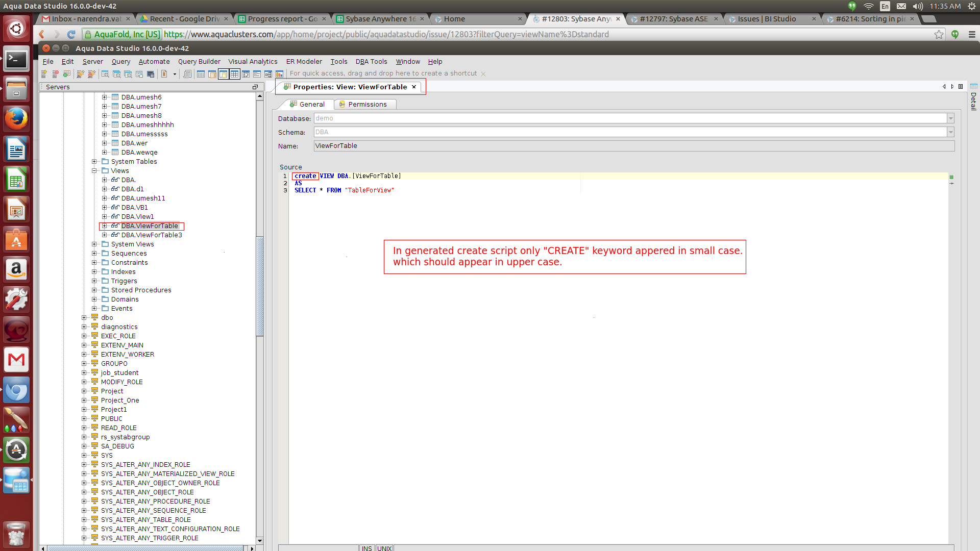Viewport: 980px width, 551px height.
Task: Toggle the UNIX line ending indicator
Action: point(384,548)
